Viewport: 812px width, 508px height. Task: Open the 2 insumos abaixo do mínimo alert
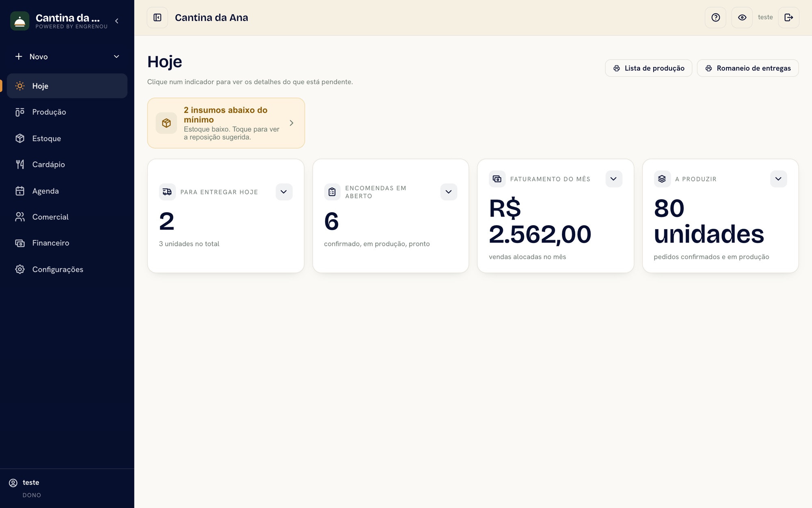(226, 123)
